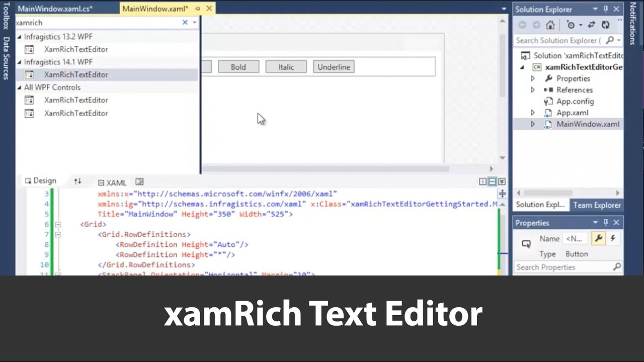Switch to the Design tab
The width and height of the screenshot is (644, 362).
click(41, 181)
